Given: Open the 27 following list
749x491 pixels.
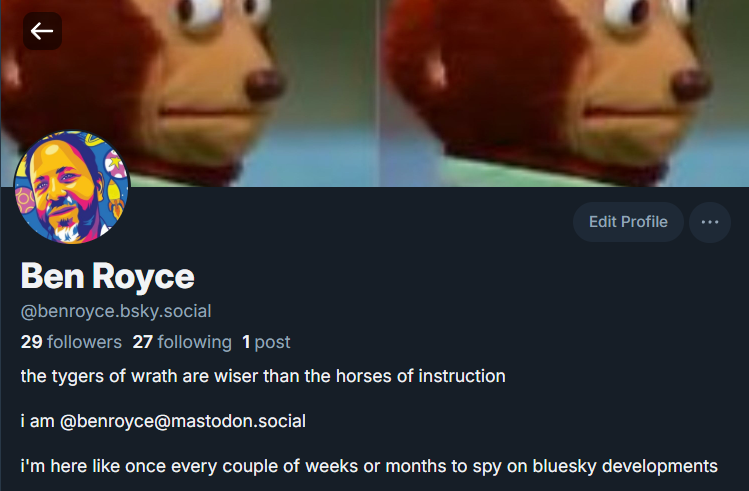Looking at the screenshot, I should [182, 342].
